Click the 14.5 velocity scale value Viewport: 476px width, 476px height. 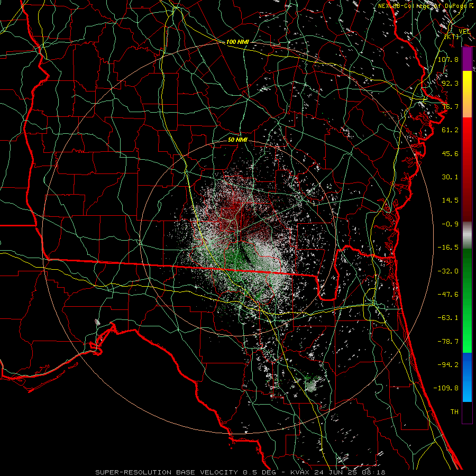(450, 200)
